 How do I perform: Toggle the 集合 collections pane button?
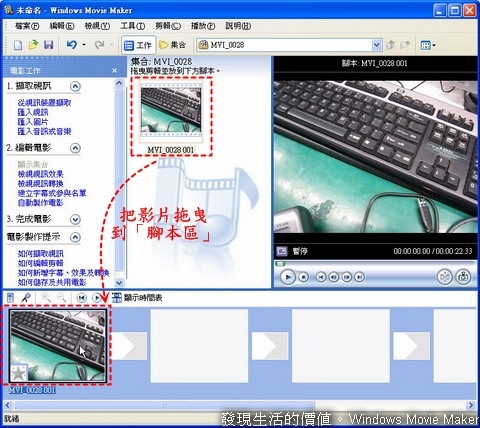coord(172,45)
